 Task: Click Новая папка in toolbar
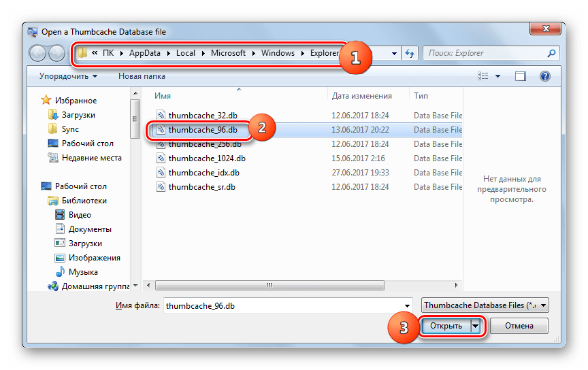142,76
